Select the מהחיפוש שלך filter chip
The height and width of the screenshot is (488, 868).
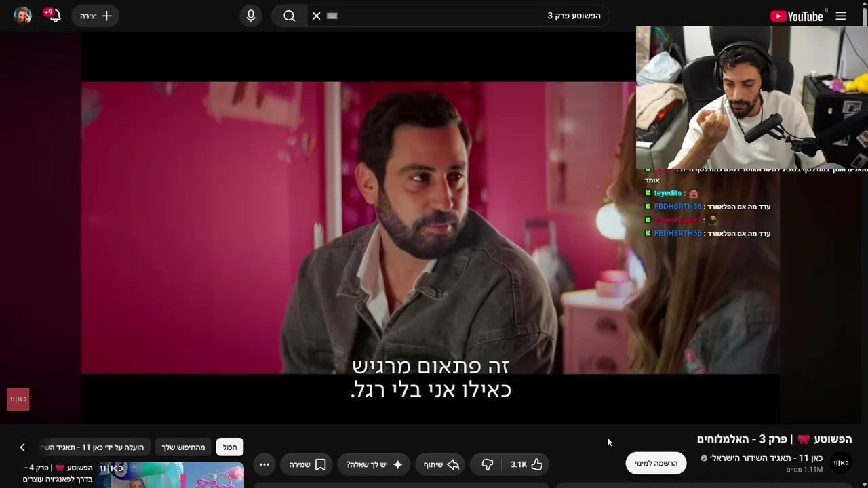pos(183,447)
